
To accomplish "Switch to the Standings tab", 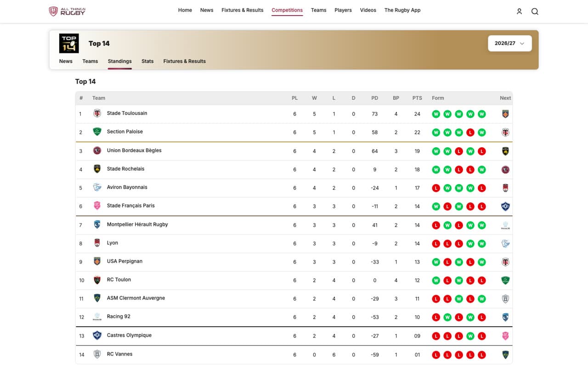I will [120, 61].
